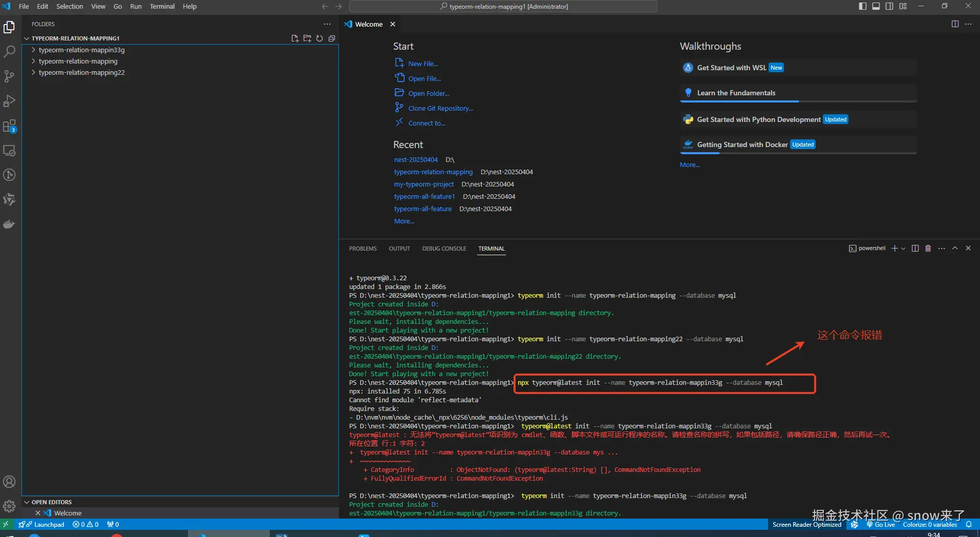Open the Source Control view
This screenshot has height=537, width=980.
pyautogui.click(x=9, y=76)
